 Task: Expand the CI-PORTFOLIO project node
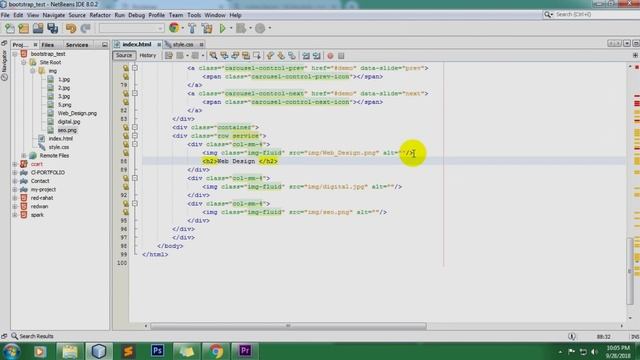click(x=15, y=173)
